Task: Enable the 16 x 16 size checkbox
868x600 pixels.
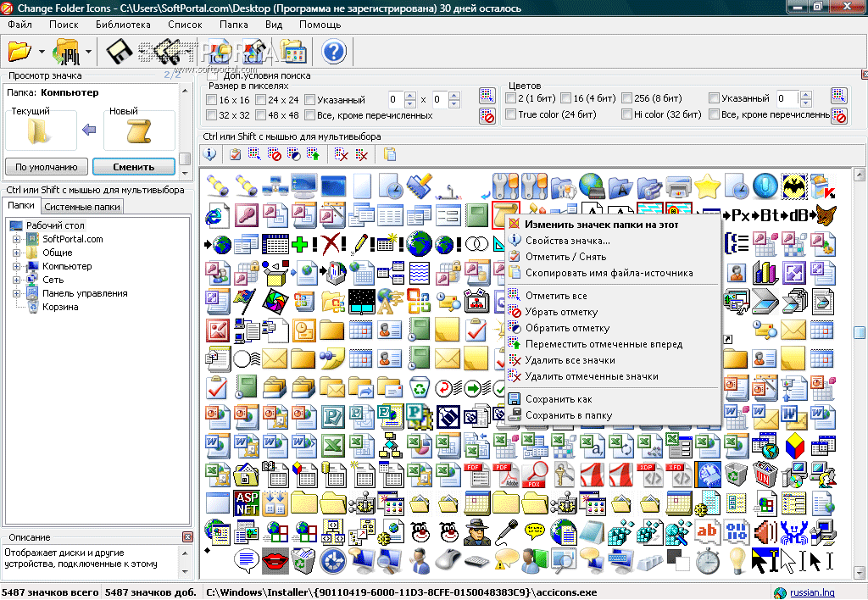Action: coord(211,100)
